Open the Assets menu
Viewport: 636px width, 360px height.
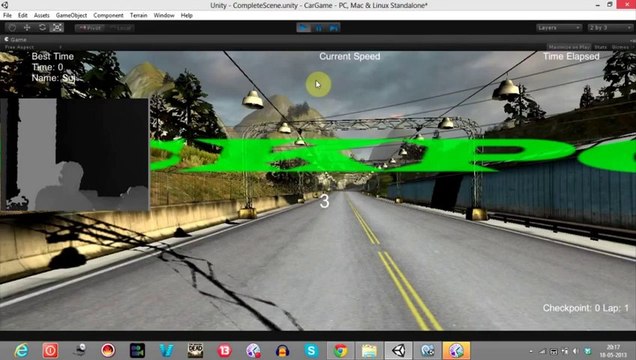click(41, 15)
